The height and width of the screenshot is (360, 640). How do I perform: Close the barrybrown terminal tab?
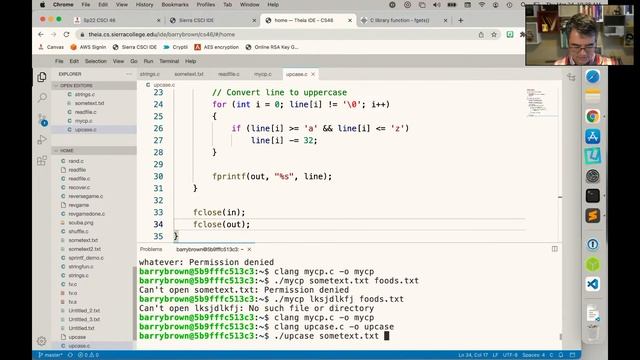(x=249, y=249)
